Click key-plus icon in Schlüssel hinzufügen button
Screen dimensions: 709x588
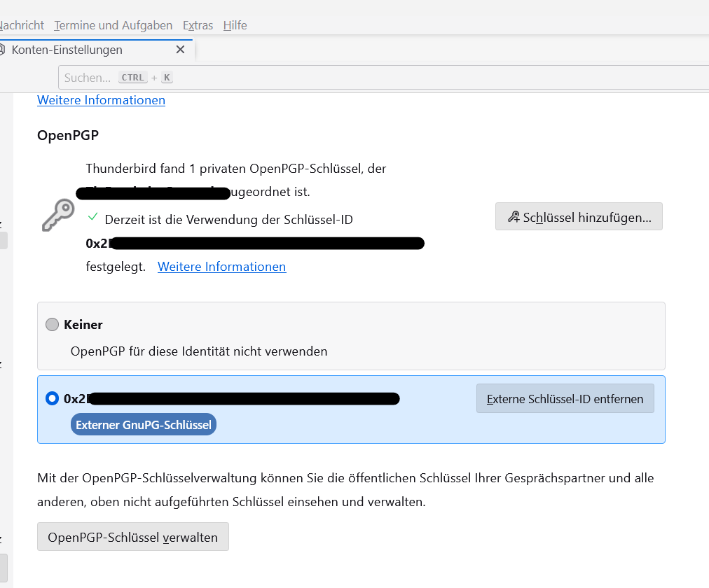click(x=514, y=217)
